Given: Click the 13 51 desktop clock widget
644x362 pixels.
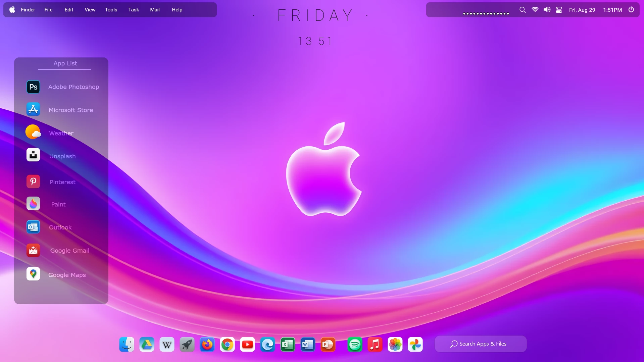Looking at the screenshot, I should point(315,41).
